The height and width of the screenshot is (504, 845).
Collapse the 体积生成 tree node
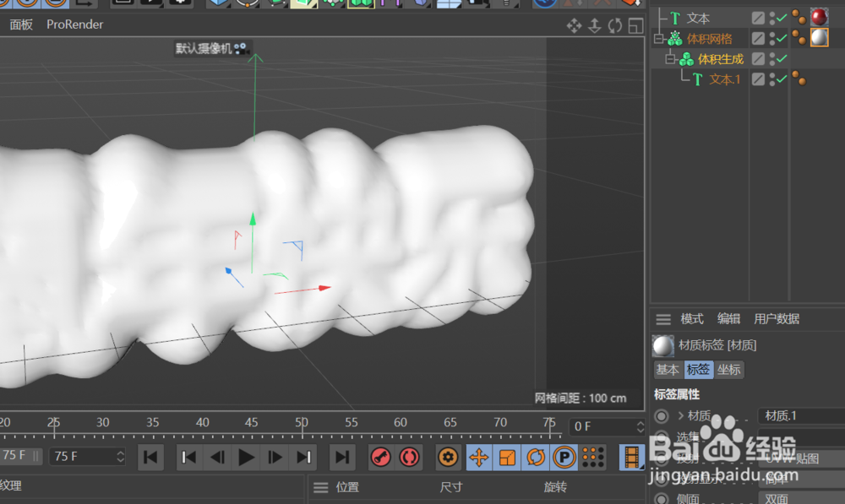tap(670, 59)
